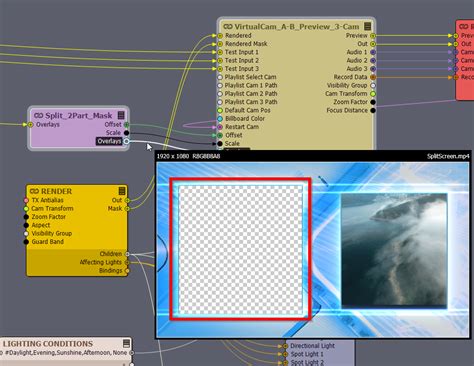Click the link icon beside Split_2Part_Mask title
Viewport: 474px width, 366px height.
click(x=39, y=116)
